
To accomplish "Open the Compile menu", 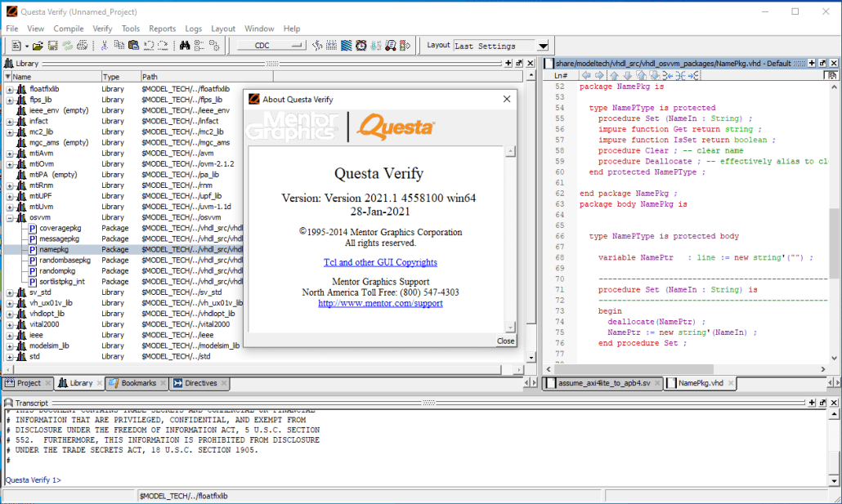I will [x=68, y=28].
